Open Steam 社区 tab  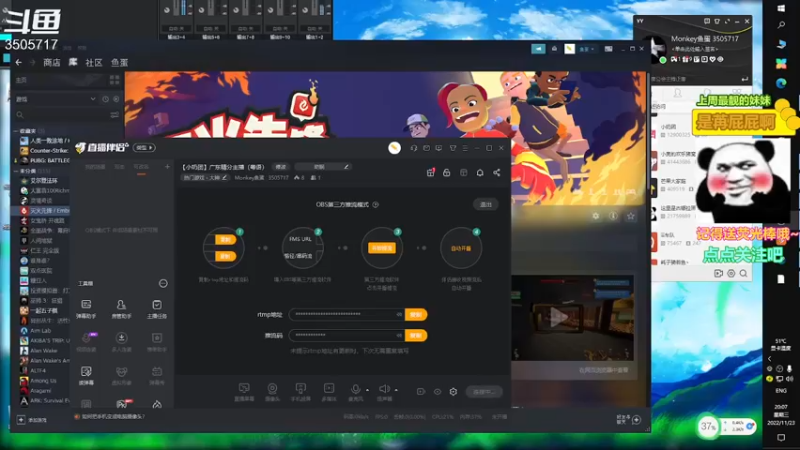[94, 62]
